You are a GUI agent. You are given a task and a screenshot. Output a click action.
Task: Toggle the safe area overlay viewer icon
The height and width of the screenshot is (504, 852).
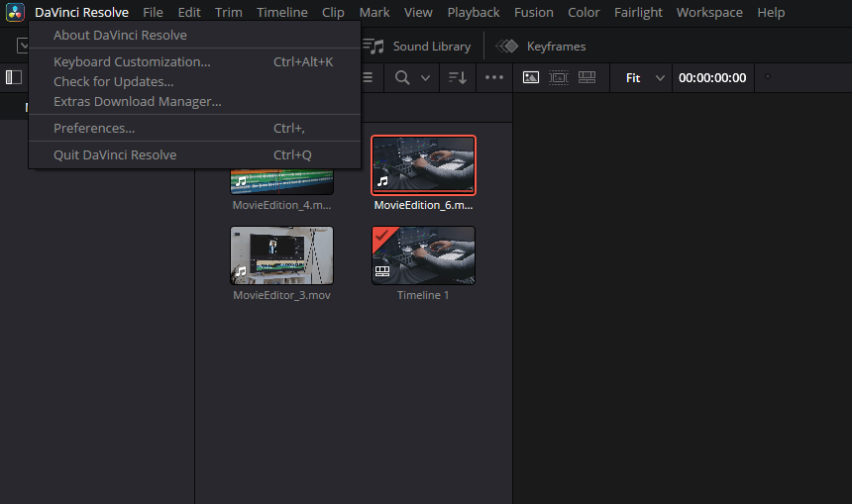[x=559, y=77]
